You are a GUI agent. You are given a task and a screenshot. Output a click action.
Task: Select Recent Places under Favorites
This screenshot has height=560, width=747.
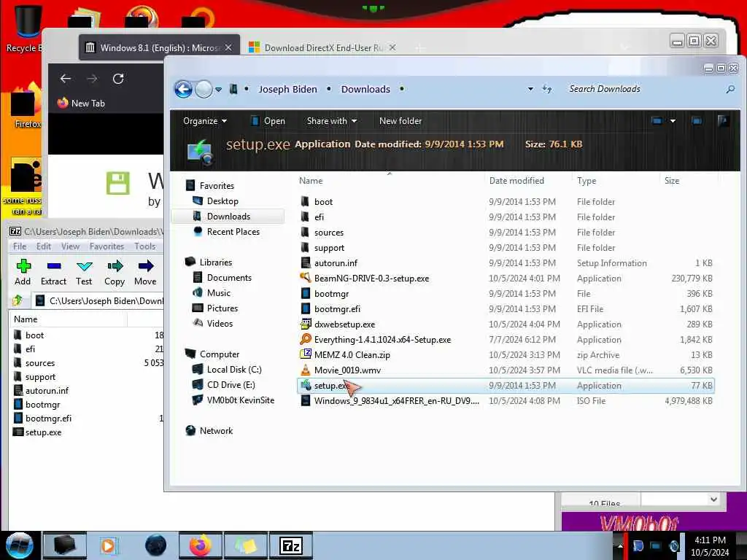coord(233,231)
